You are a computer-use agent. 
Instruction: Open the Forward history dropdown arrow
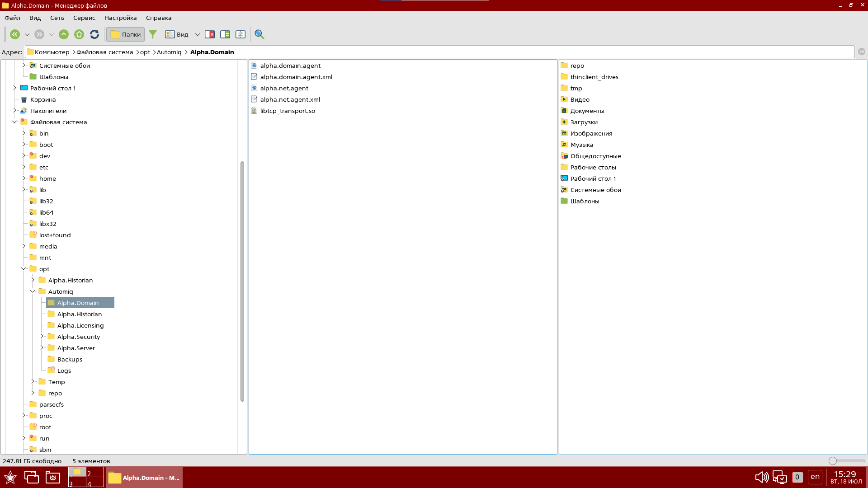click(x=52, y=34)
